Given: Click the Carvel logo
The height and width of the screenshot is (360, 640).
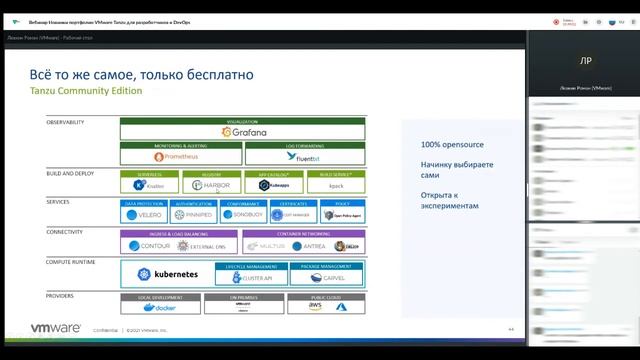Looking at the screenshot, I should point(327,278).
